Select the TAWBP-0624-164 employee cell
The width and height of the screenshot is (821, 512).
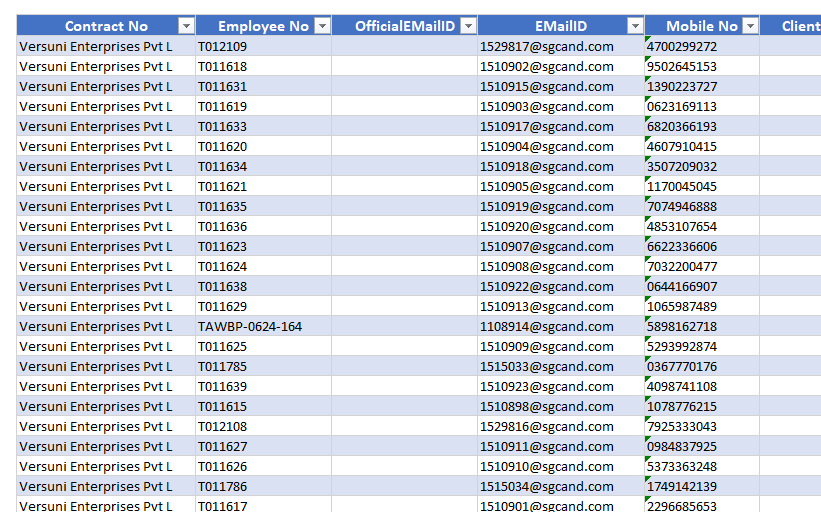pos(263,326)
